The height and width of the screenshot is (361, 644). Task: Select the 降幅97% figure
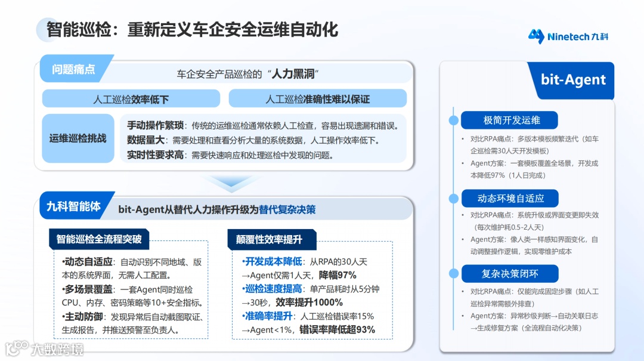pos(338,275)
